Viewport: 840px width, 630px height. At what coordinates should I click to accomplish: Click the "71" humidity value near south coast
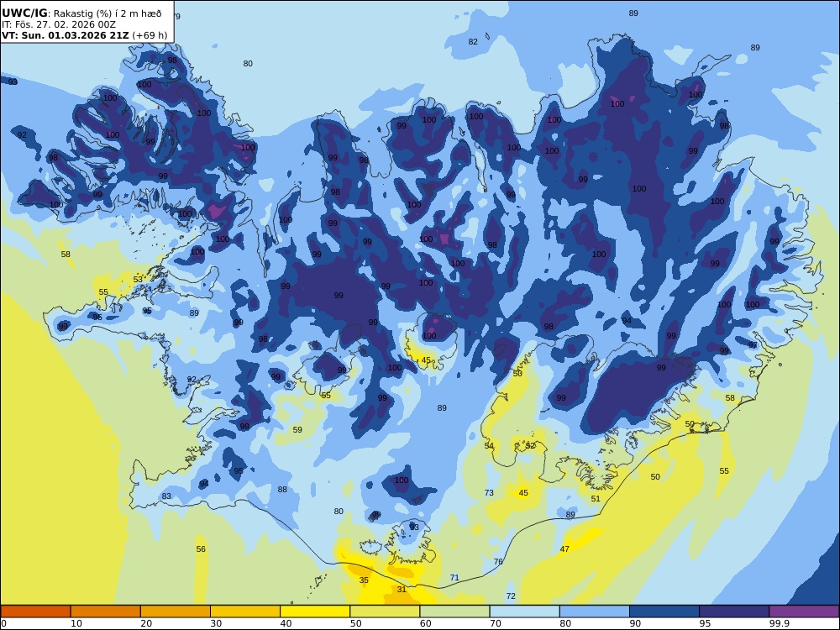tap(454, 578)
